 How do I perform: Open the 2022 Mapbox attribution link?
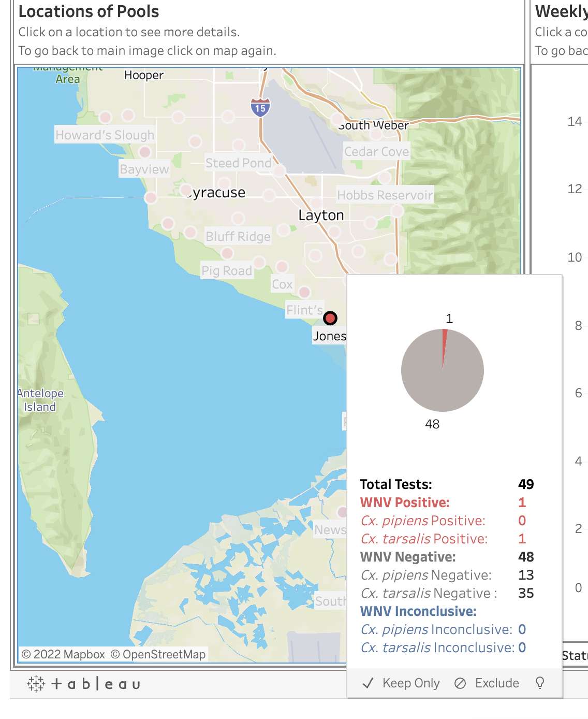coord(63,654)
